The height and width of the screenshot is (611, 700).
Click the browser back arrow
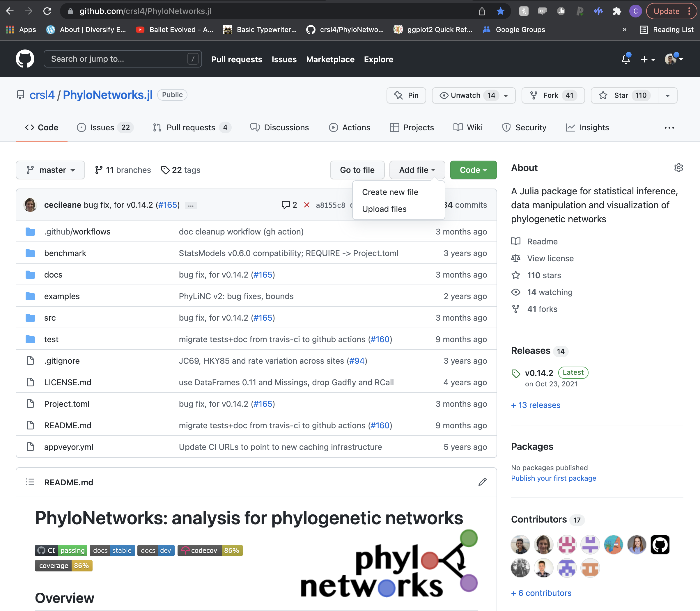click(10, 11)
